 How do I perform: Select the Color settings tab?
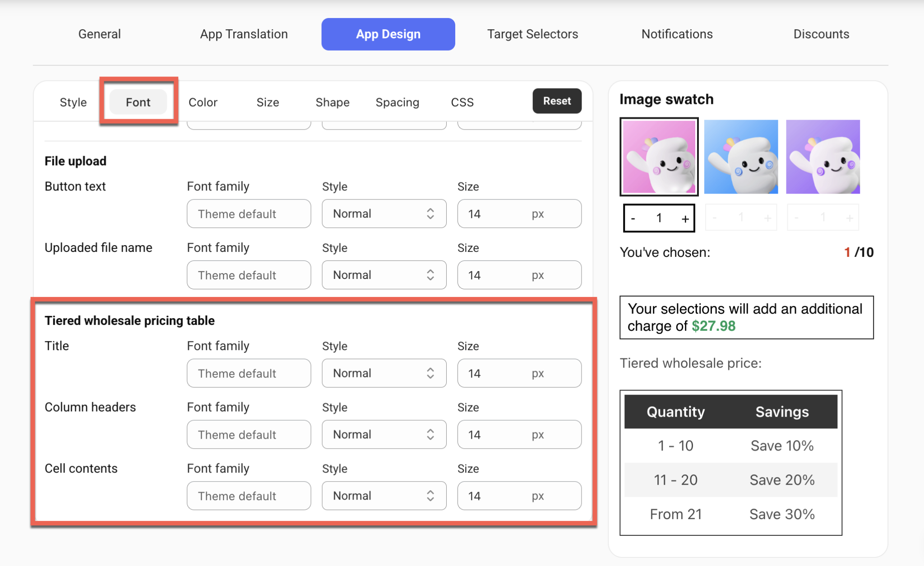click(x=203, y=102)
